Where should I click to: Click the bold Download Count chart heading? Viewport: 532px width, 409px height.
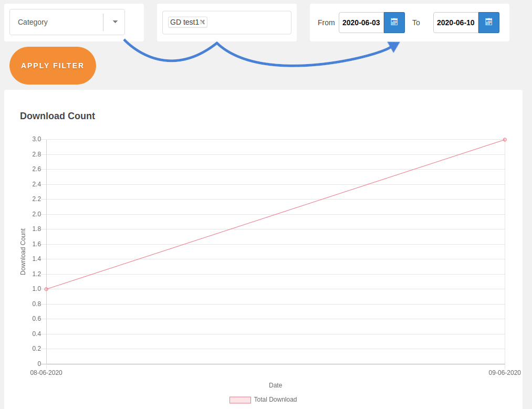(57, 116)
